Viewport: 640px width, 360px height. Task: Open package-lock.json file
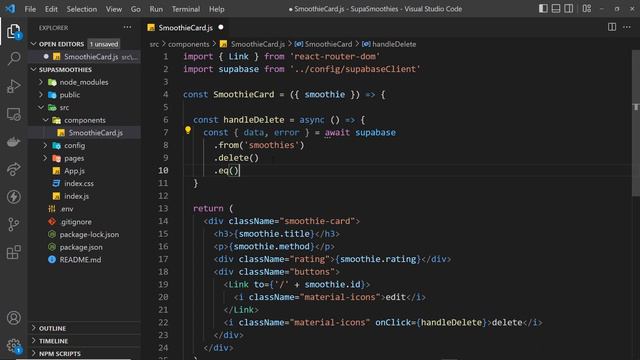(x=89, y=234)
